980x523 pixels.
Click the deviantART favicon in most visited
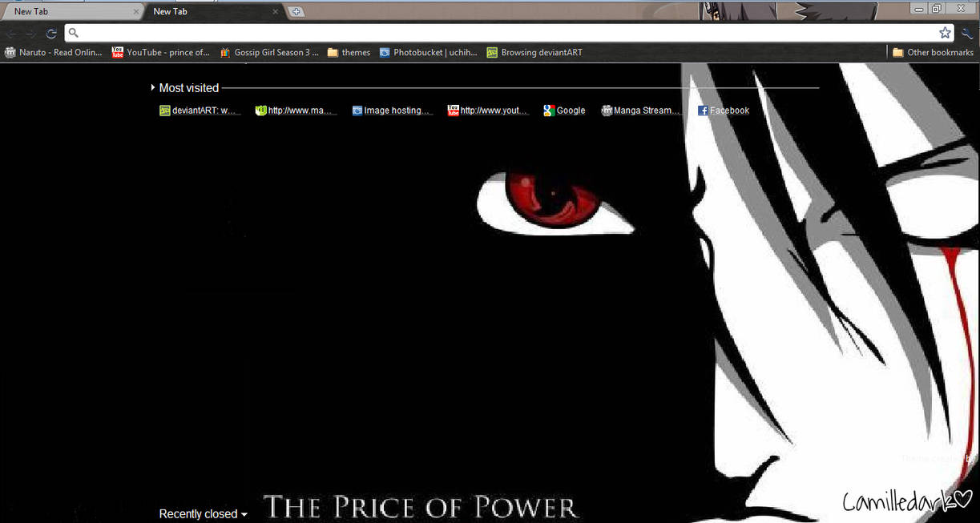tap(165, 111)
